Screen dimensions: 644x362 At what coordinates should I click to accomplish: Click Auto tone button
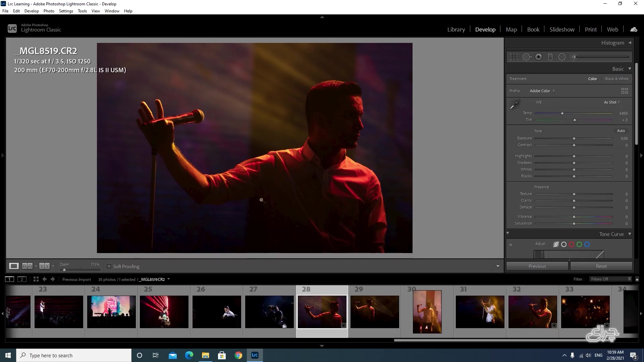point(621,131)
